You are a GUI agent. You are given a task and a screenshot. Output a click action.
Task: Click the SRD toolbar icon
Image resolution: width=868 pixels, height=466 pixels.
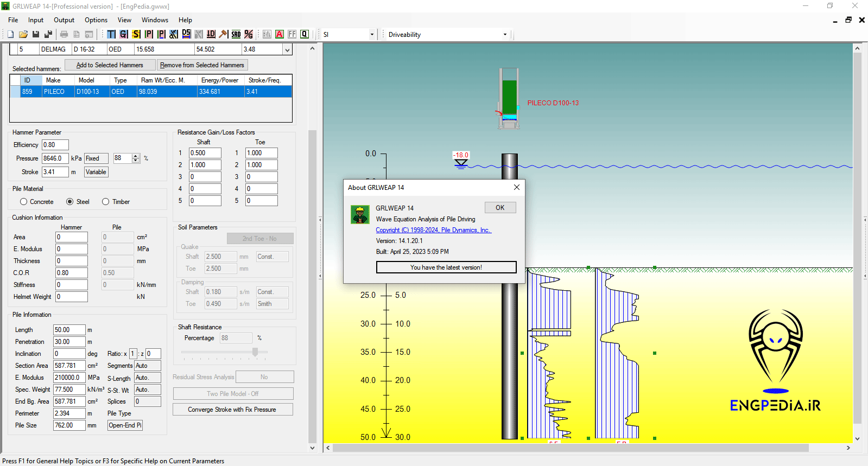[236, 34]
